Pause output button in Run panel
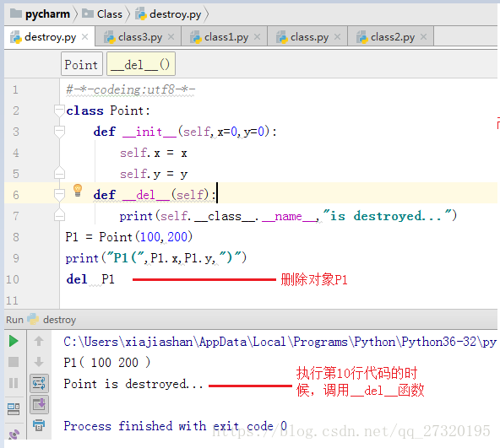500x448 pixels. (14, 383)
